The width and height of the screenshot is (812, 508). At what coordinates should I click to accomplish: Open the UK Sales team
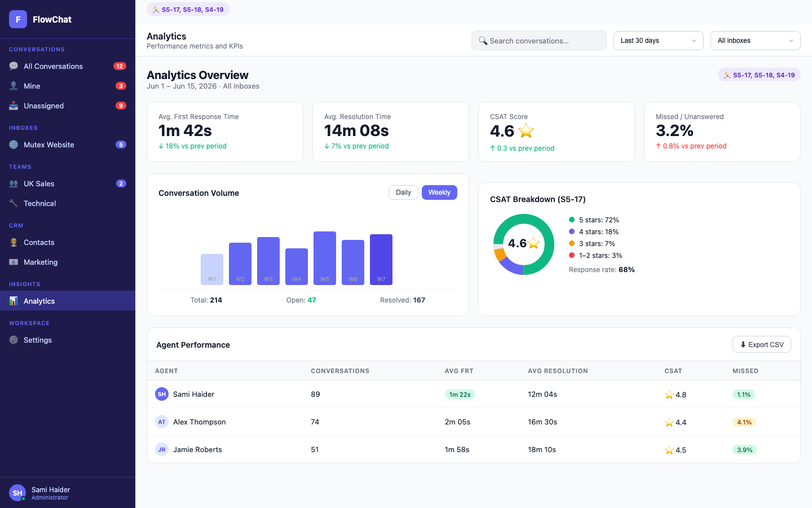(x=68, y=183)
